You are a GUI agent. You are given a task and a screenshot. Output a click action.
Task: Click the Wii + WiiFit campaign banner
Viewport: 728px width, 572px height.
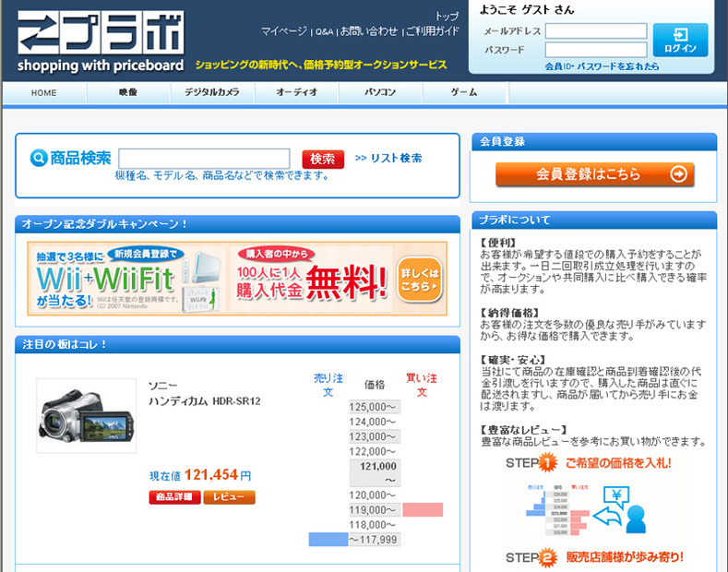coord(127,279)
